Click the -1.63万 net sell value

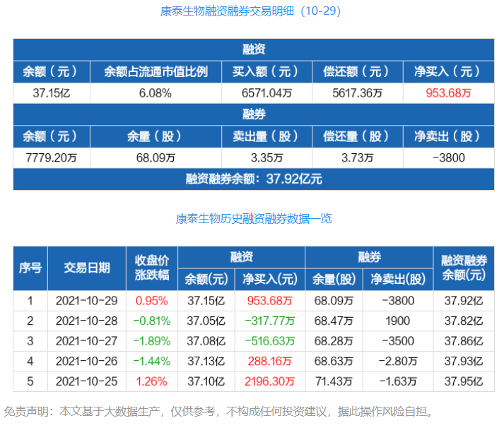click(x=398, y=381)
